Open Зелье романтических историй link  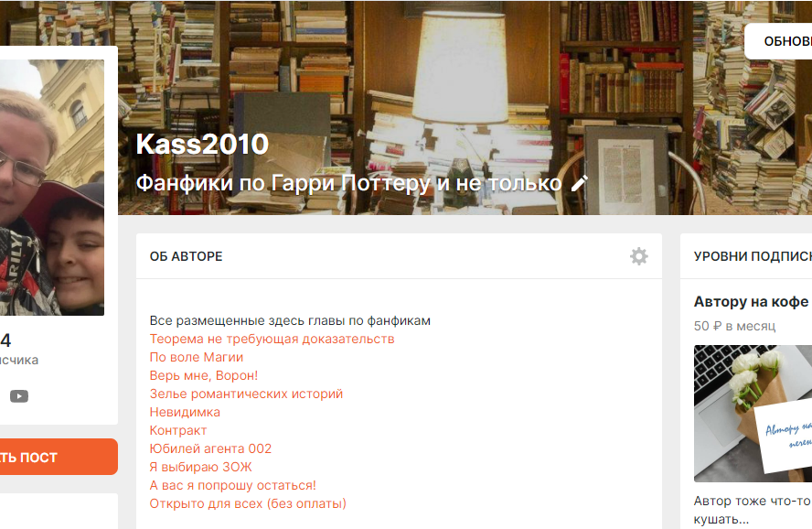point(246,394)
